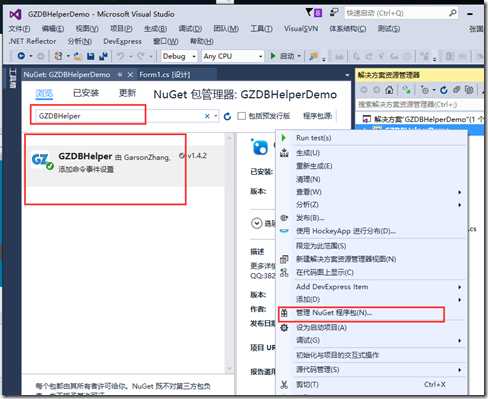Click Solution Explorer Forward icon

376,90
